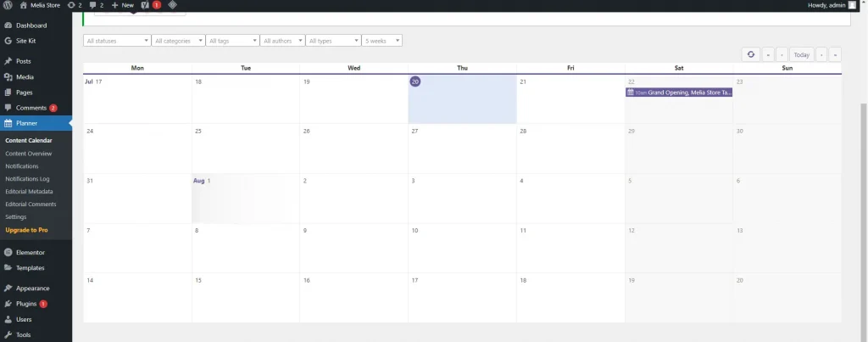Click the Planner calendar icon
Screen dimensions: 868x342
coord(8,123)
